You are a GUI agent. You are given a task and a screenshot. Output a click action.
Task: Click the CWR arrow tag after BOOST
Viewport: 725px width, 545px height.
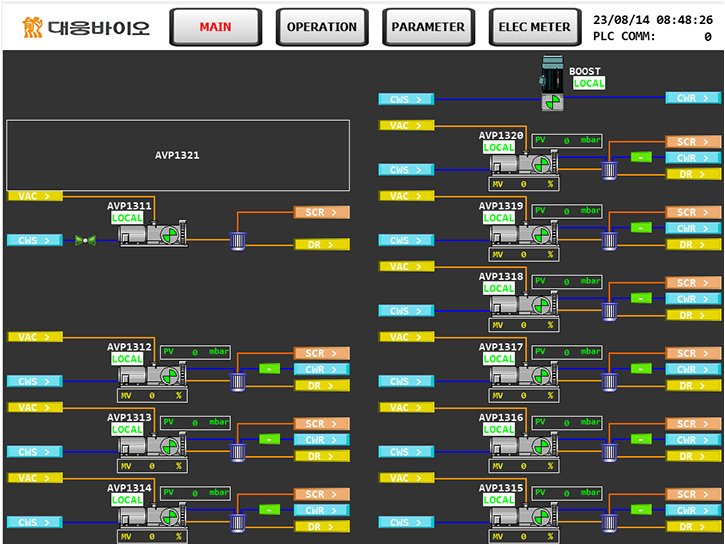(693, 98)
